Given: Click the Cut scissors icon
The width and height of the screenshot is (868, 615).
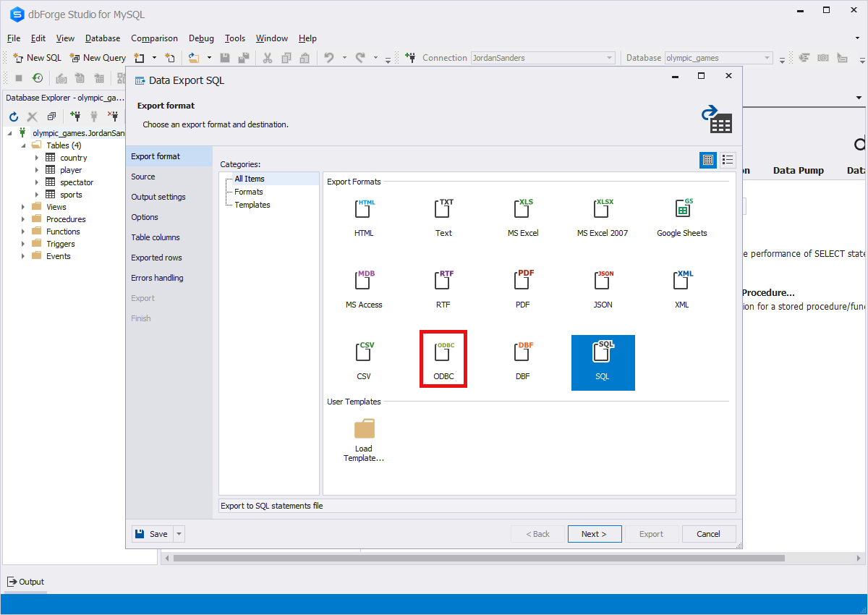Looking at the screenshot, I should [x=268, y=58].
